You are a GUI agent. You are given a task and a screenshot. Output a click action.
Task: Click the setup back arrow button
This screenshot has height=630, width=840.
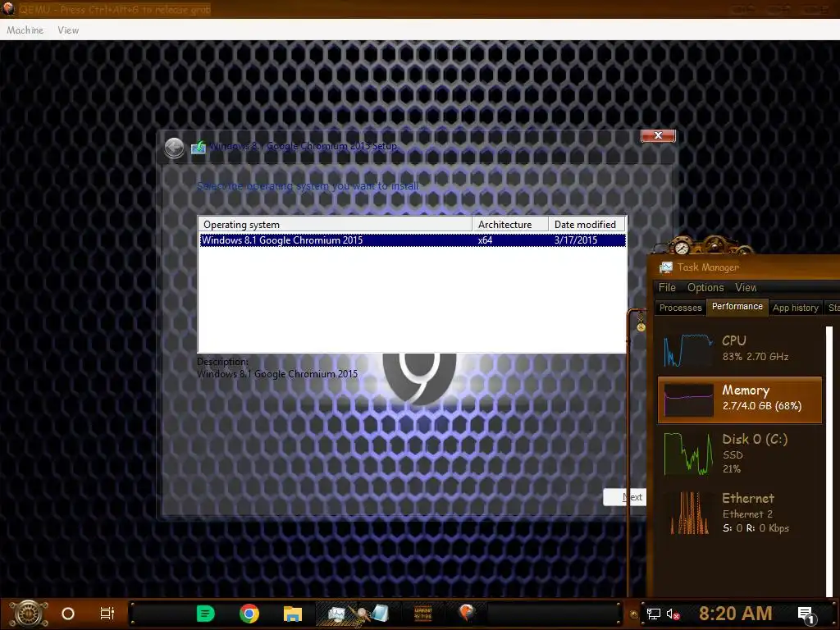(x=174, y=148)
